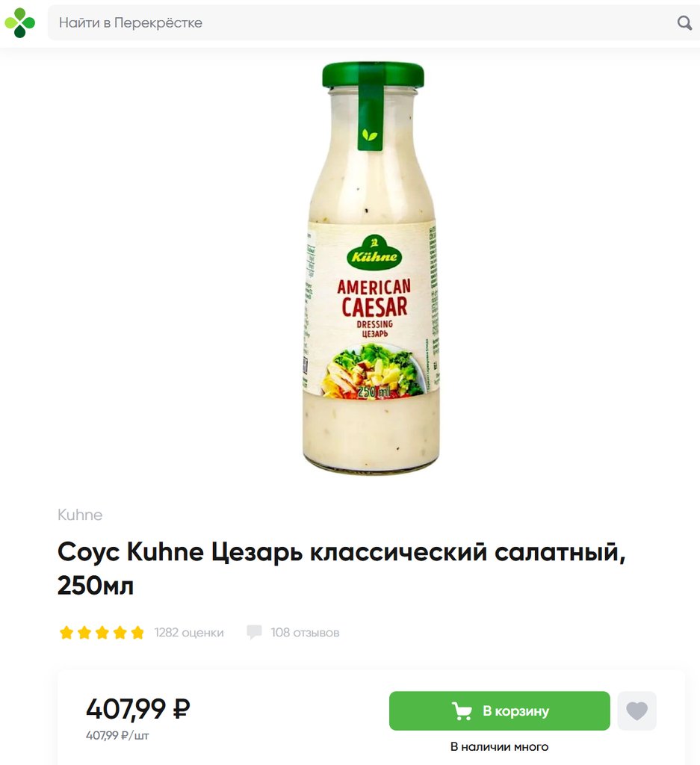Open the Kuhne Caesar bottle product image

(373, 267)
